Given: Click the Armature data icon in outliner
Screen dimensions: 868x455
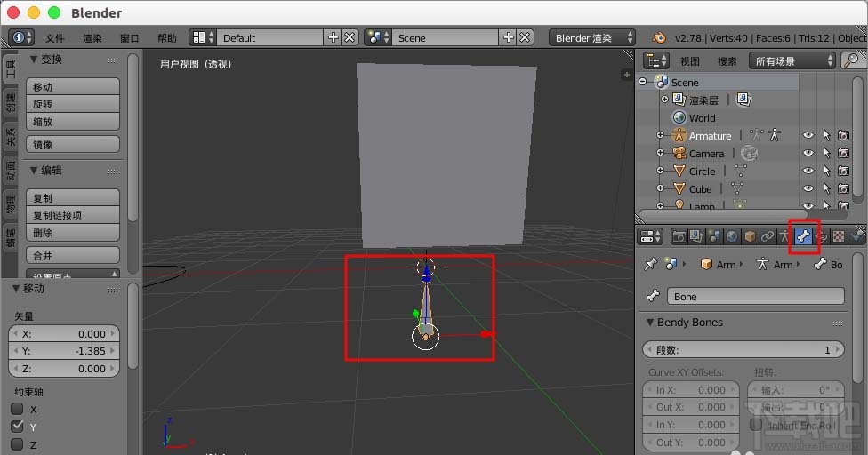Looking at the screenshot, I should click(775, 135).
